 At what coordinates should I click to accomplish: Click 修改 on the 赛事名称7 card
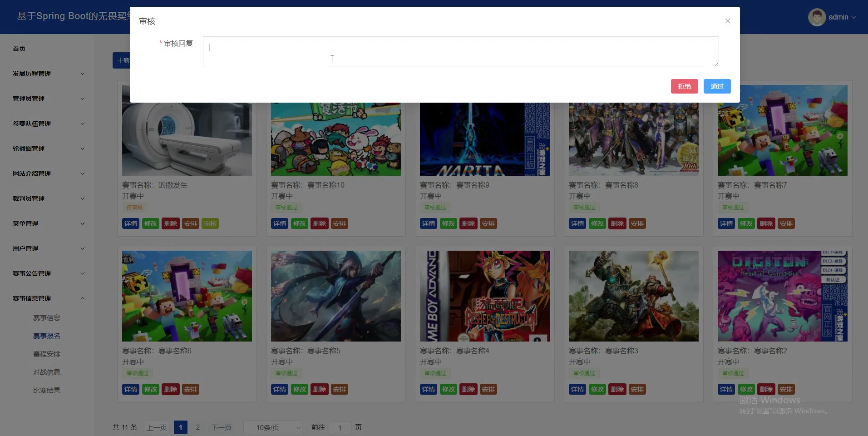pyautogui.click(x=746, y=223)
